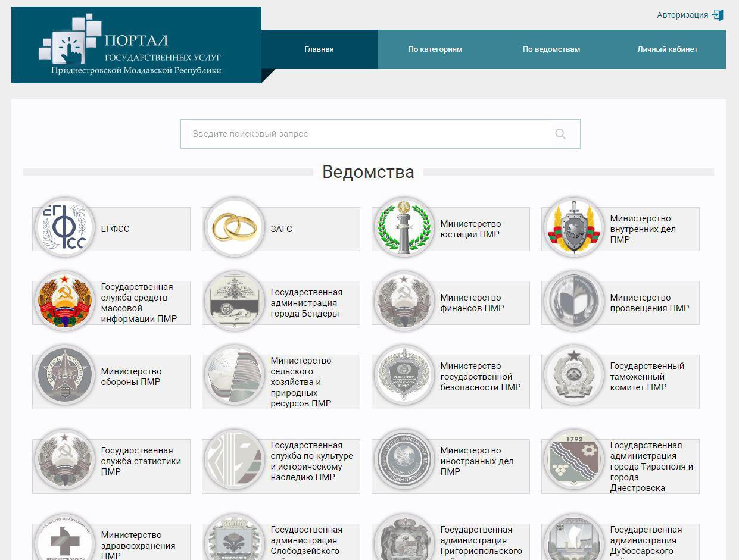This screenshot has width=739, height=560.
Task: Open Министерство финансов ПМР link
Action: coord(472,303)
